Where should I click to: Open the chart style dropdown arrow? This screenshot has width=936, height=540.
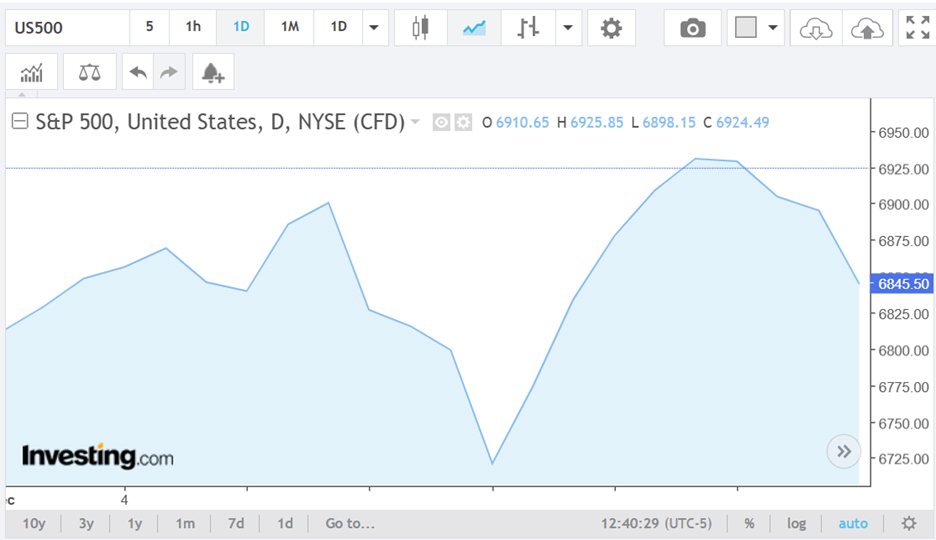point(568,28)
